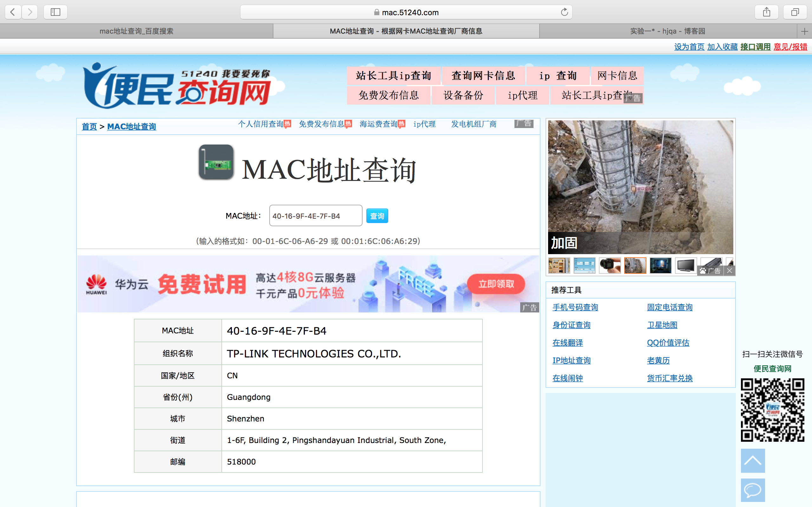The height and width of the screenshot is (507, 812).
Task: Close the image ad with X icon
Action: (730, 271)
